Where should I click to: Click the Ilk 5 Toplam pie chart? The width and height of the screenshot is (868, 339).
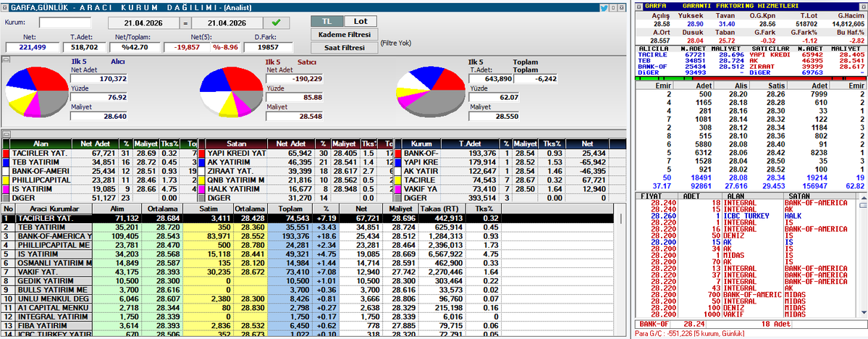[x=430, y=93]
